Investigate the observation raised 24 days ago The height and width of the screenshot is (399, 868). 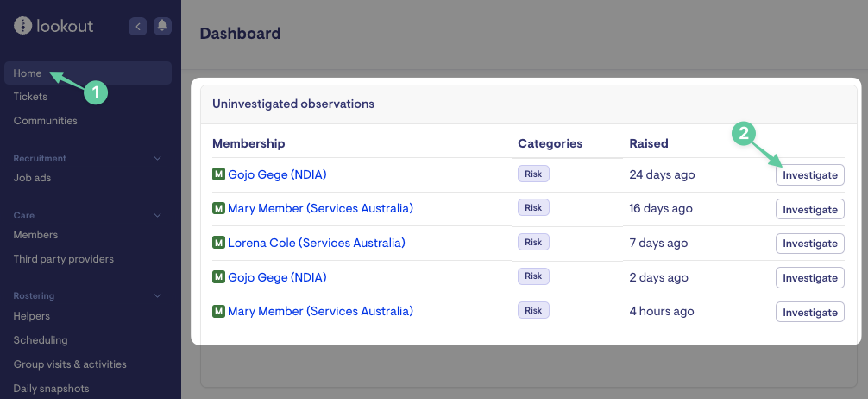coord(809,174)
